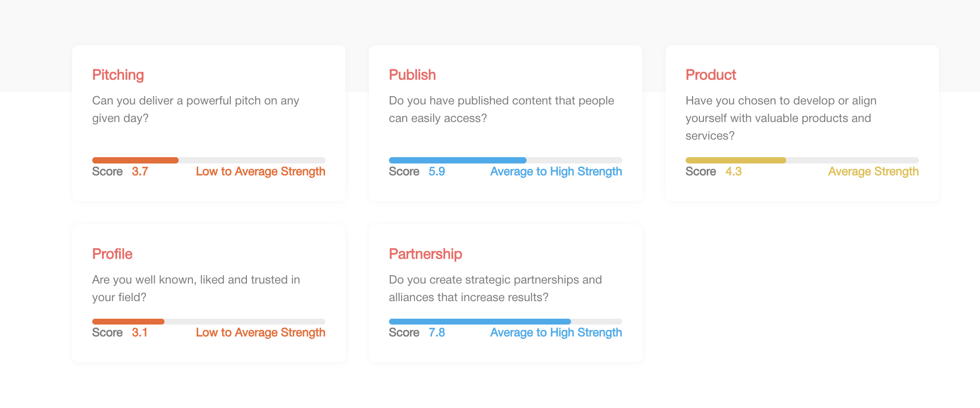This screenshot has width=980, height=408.
Task: Click the Product card heading
Action: click(711, 75)
